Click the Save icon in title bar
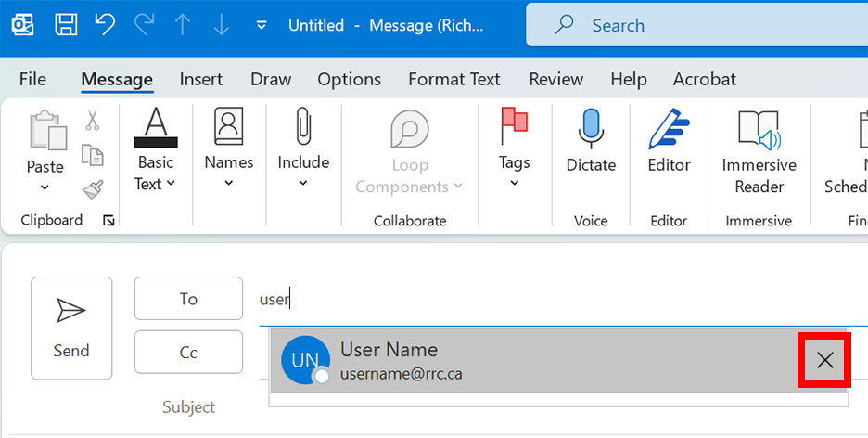 [66, 25]
